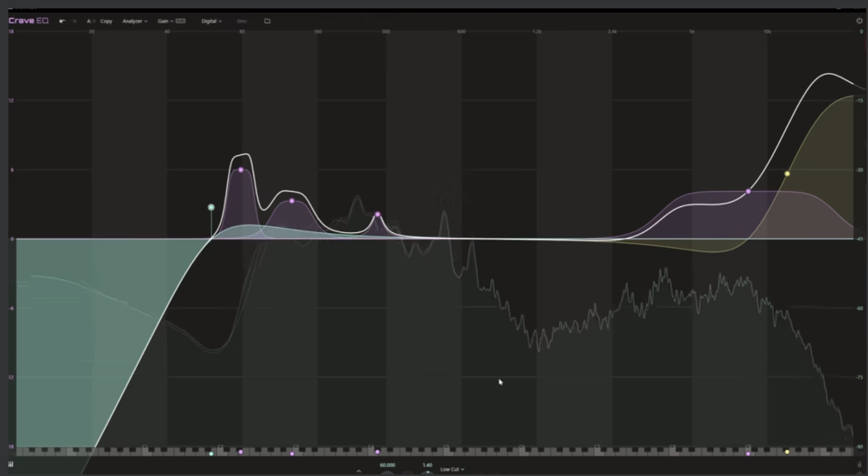Image resolution: width=868 pixels, height=476 pixels.
Task: Select the purple band node near 280 Hz
Action: [378, 215]
